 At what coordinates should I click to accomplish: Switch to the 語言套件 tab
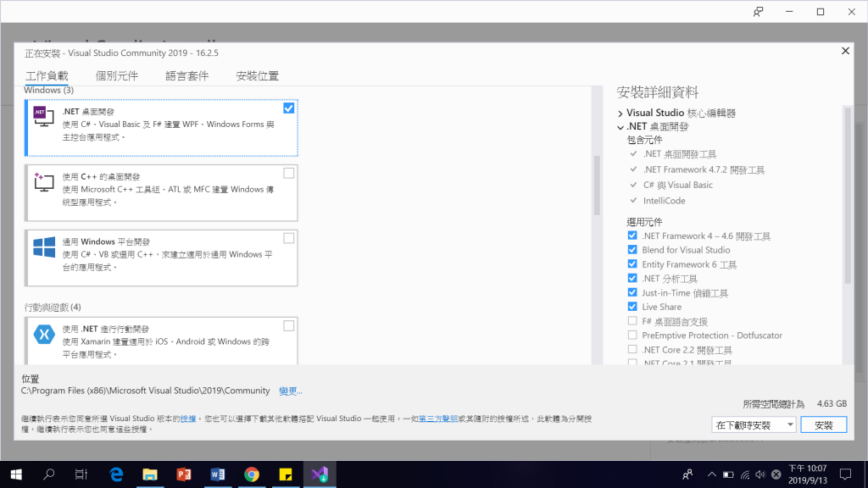[x=187, y=75]
